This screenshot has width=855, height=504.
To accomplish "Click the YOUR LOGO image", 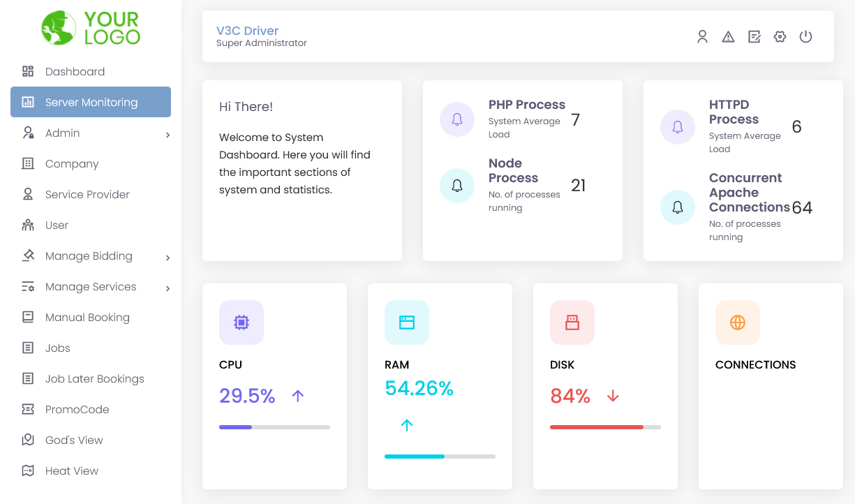I will [91, 28].
